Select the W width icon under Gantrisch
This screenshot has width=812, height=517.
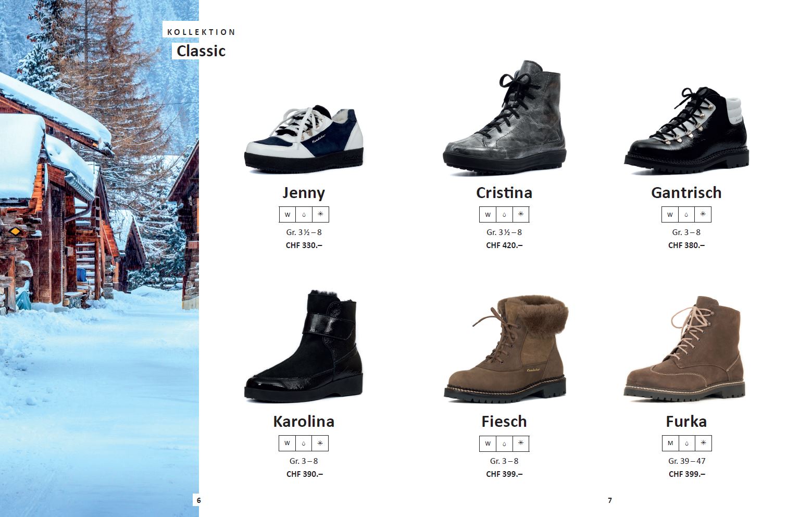coord(670,214)
